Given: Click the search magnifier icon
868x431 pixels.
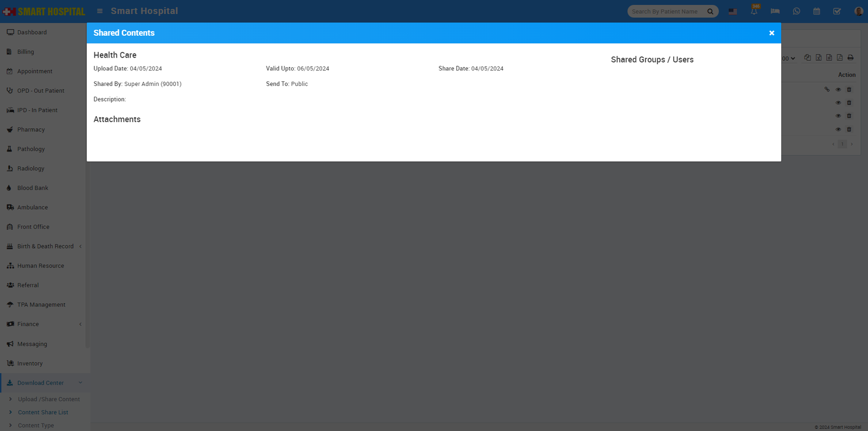Looking at the screenshot, I should click(710, 11).
